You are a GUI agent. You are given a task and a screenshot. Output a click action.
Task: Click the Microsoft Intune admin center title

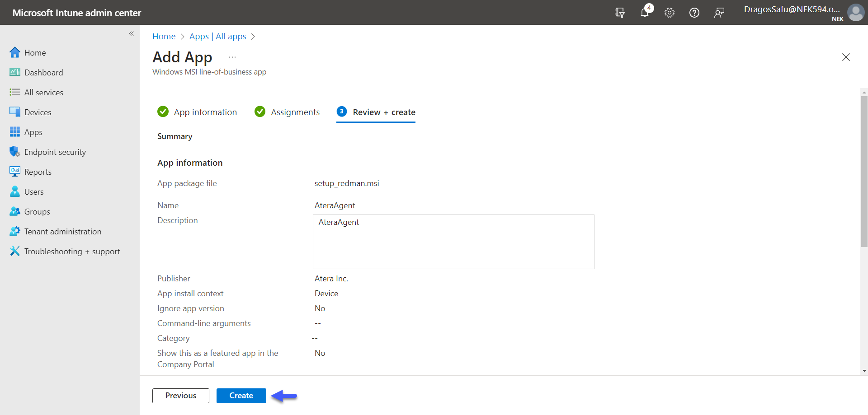coord(77,13)
